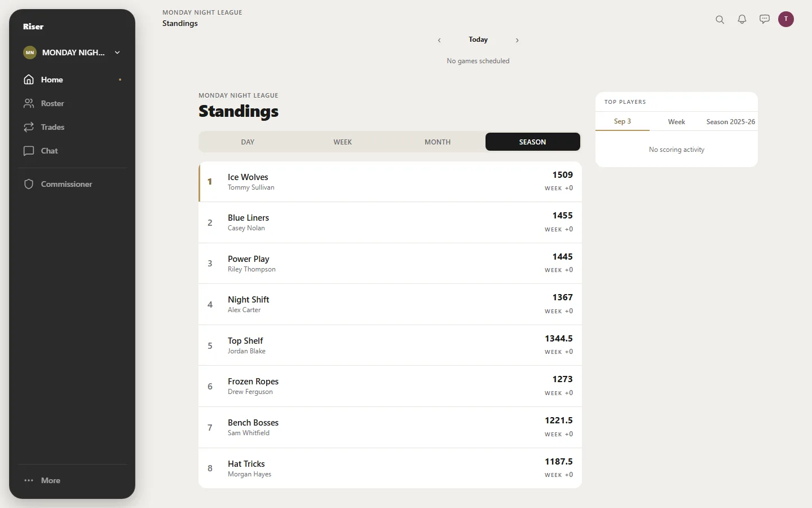812x508 pixels.
Task: Click the MN league badge icon
Action: click(30, 52)
